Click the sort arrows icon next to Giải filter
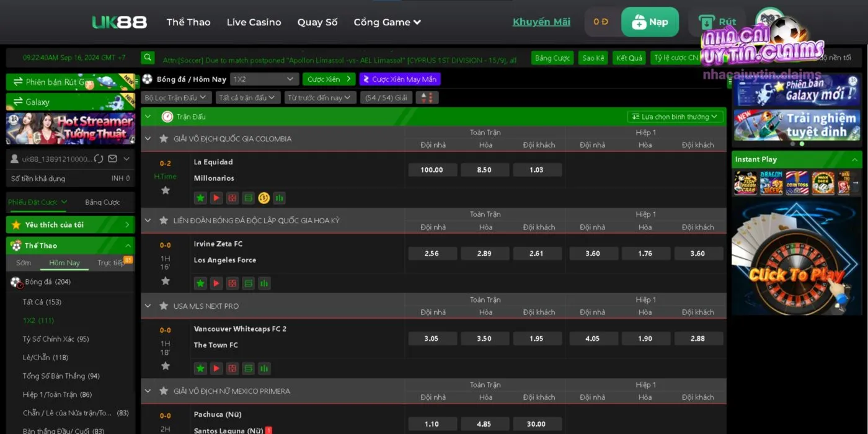Viewport: 868px width, 434px height. (427, 97)
